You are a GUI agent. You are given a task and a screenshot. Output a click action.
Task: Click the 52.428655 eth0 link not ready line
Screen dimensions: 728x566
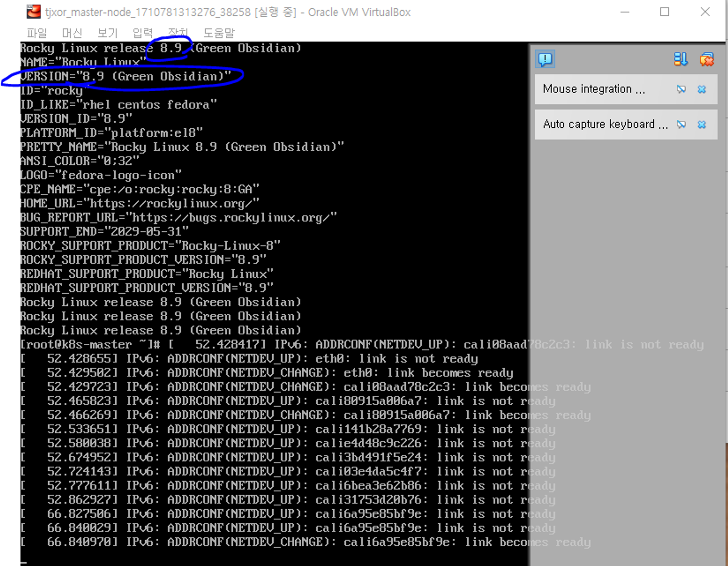249,359
